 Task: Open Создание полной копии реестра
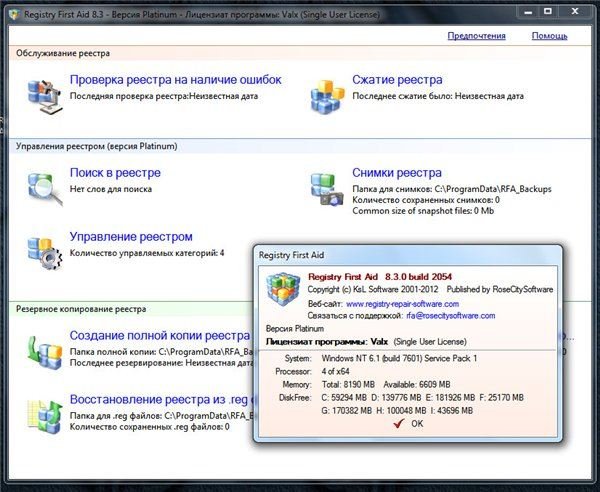pos(160,336)
